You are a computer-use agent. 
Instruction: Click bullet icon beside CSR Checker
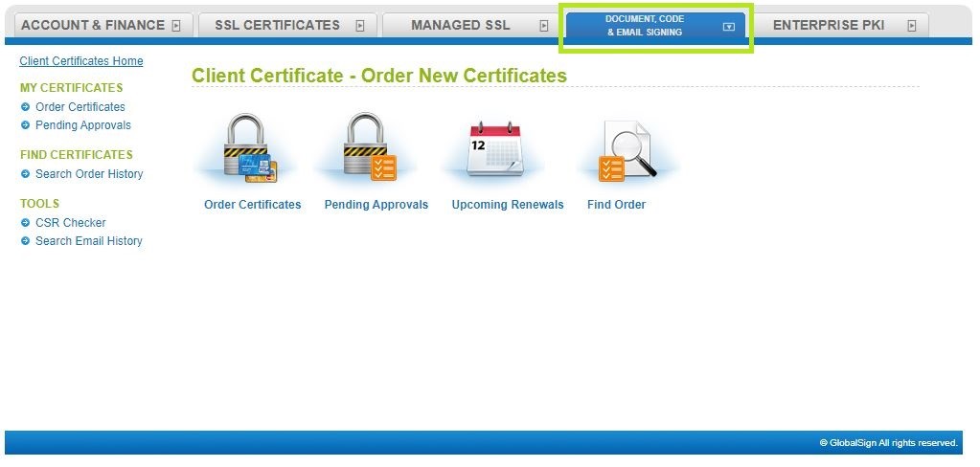[25, 222]
